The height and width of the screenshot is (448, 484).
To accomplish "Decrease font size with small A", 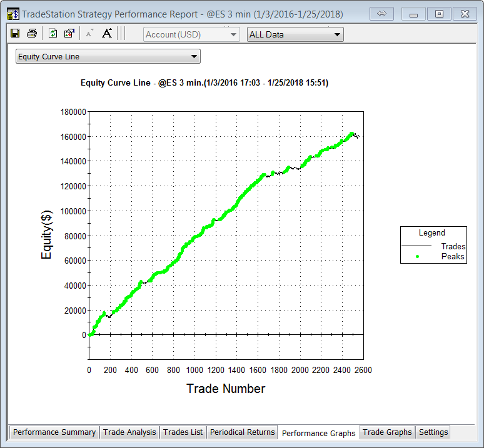I will (x=89, y=34).
